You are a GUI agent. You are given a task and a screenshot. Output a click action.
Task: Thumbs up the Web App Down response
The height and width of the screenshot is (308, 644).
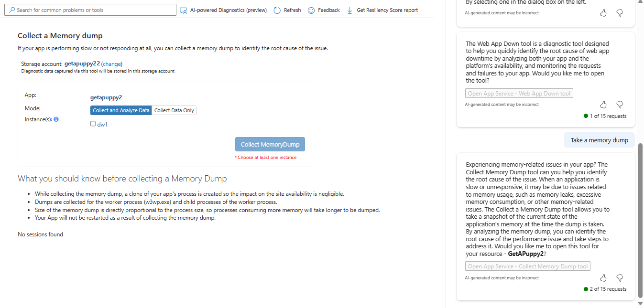[x=603, y=104]
